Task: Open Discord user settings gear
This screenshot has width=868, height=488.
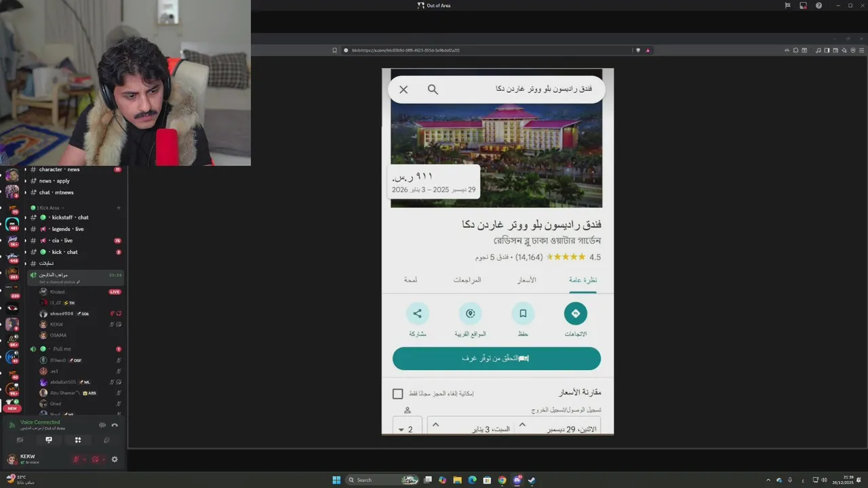Action: coord(115,460)
